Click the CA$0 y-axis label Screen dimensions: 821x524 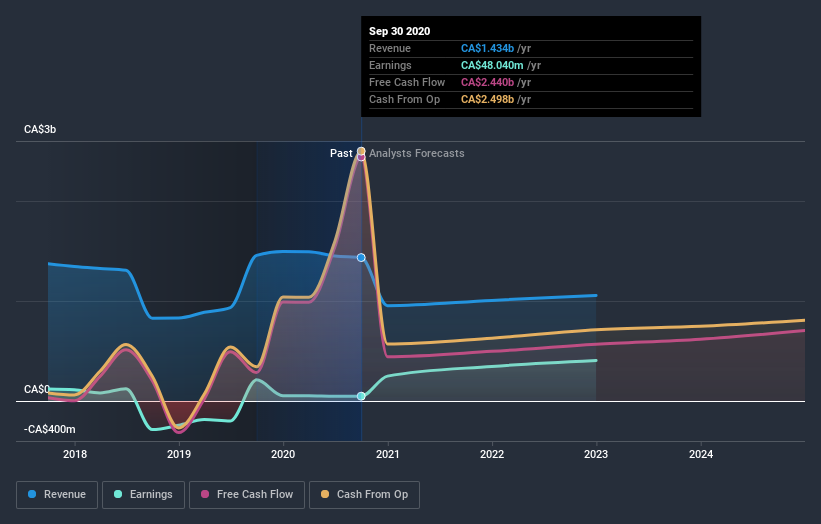point(37,389)
